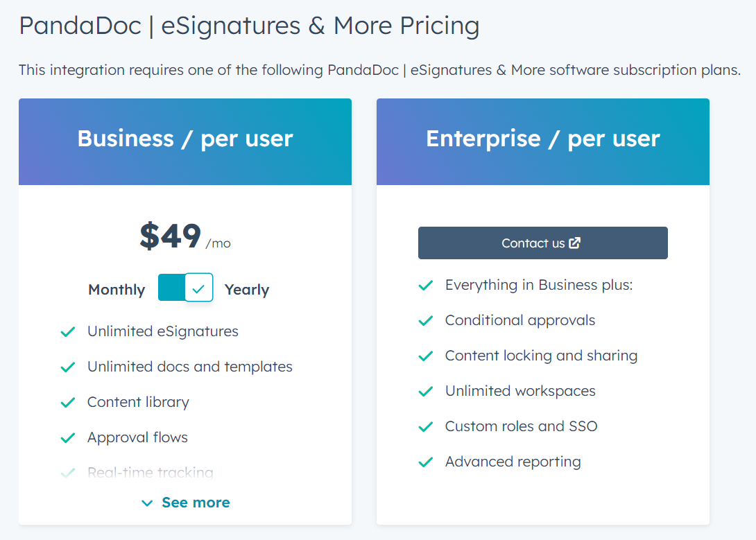The width and height of the screenshot is (756, 540).
Task: Click checkmark beside Unlimited docs and templates
Action: coord(68,367)
